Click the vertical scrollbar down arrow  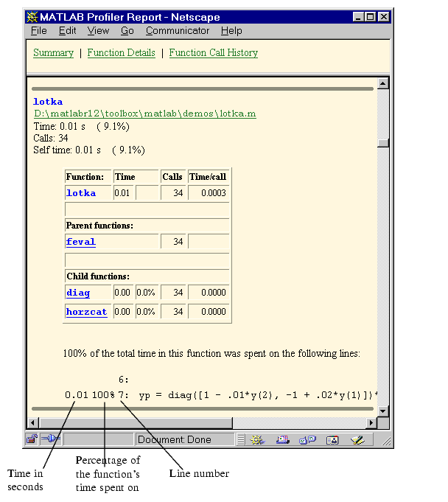[383, 410]
